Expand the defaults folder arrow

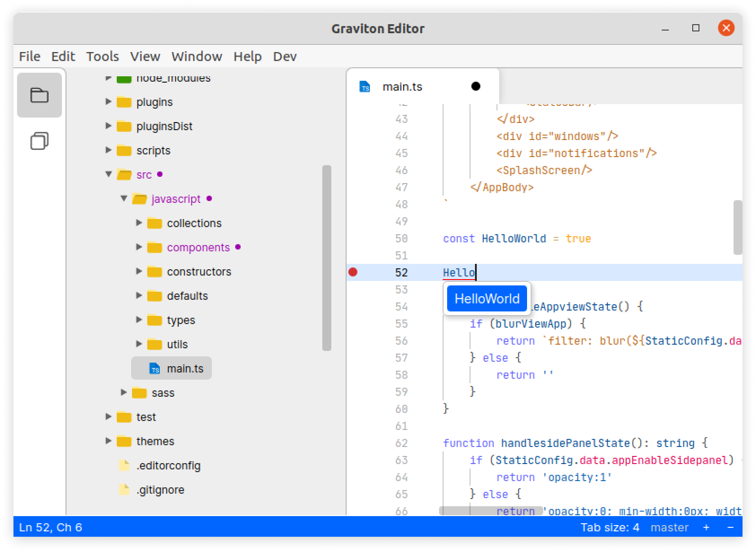(x=139, y=296)
